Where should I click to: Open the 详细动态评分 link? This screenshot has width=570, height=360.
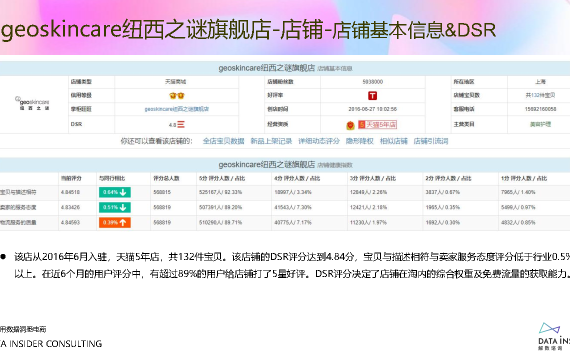319,141
